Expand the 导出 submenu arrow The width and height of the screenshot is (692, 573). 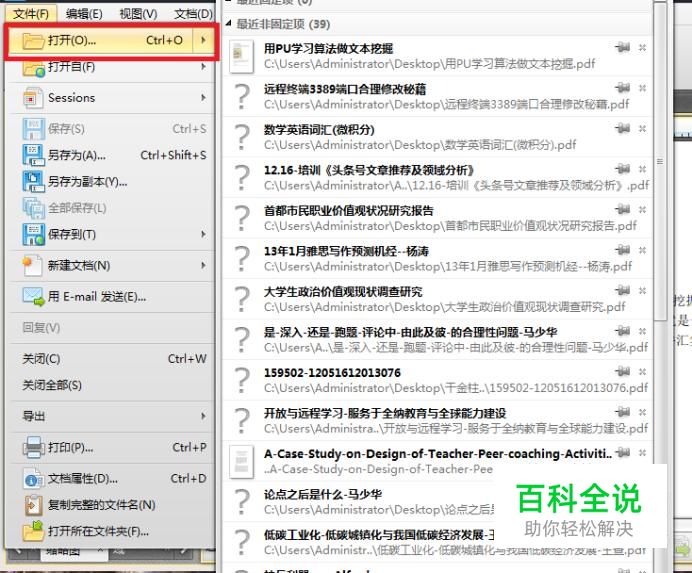[x=203, y=416]
